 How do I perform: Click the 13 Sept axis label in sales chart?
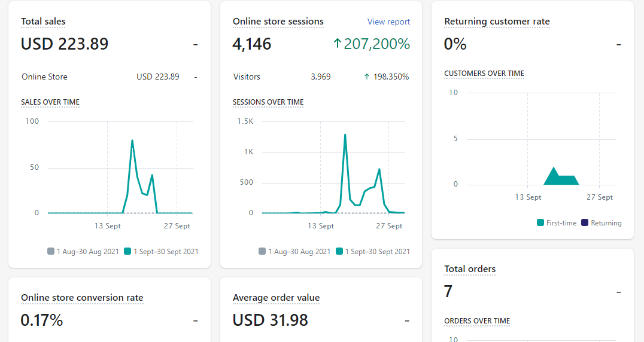coord(108,226)
